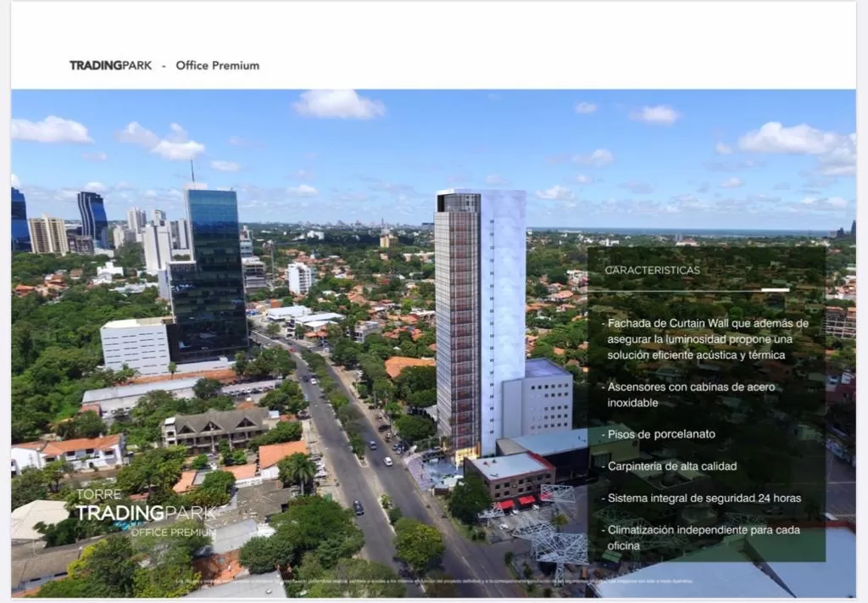This screenshot has height=603, width=868.
Task: Click the 'CARACTERISTICAS' heading
Action: click(x=652, y=271)
